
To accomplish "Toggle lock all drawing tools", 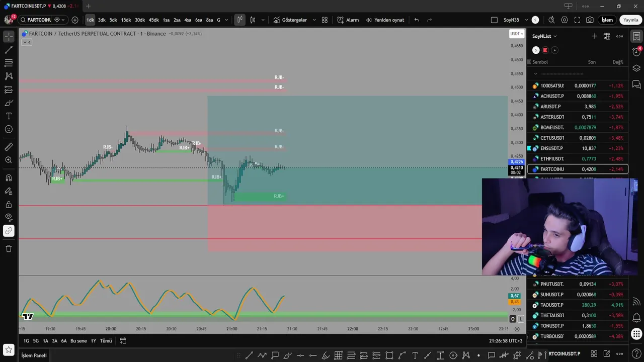I will coord(9,205).
